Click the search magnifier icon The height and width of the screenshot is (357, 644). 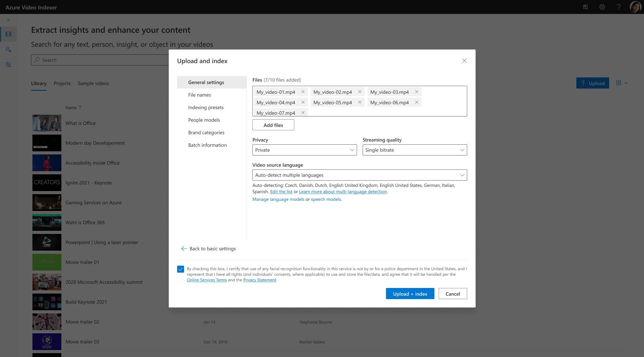(x=37, y=60)
